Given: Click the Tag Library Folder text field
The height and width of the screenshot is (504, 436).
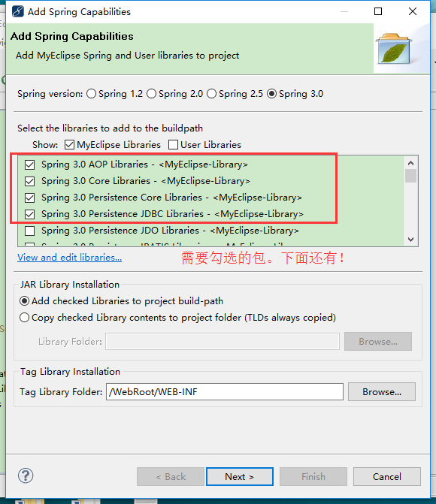Looking at the screenshot, I should click(225, 392).
